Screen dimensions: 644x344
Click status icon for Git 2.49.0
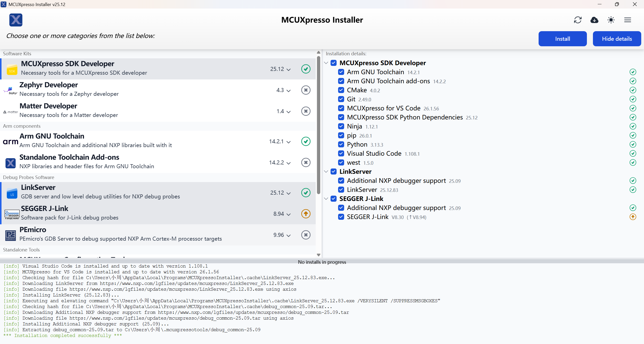(633, 99)
